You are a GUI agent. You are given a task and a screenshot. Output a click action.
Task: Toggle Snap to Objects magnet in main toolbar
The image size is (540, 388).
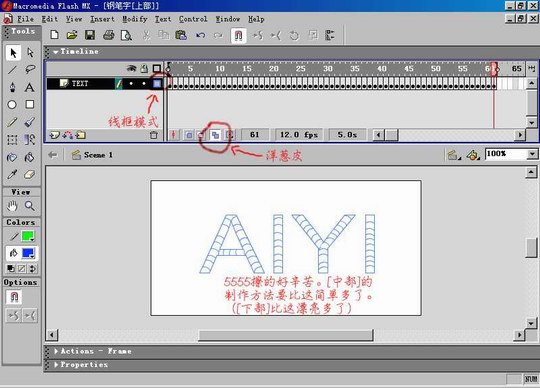(238, 35)
